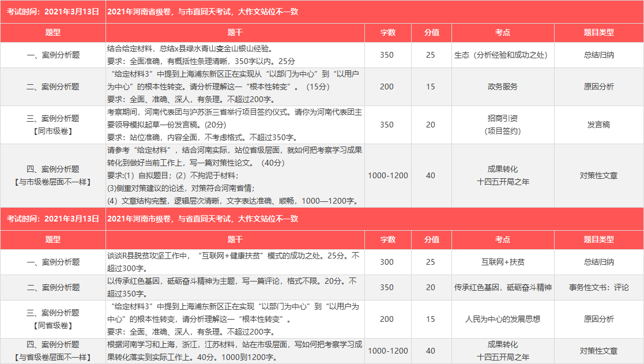This screenshot has height=364, width=644.
Task: Click the 【与市级卷层面不一样】 question cell
Action: pos(53,175)
